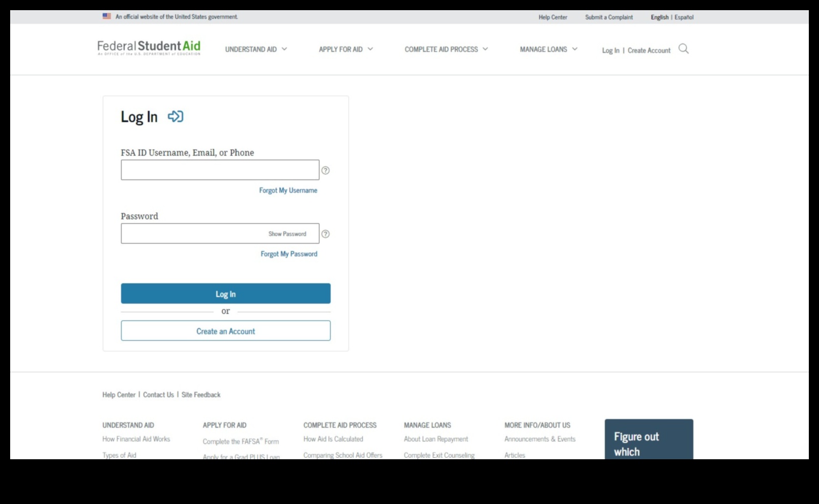Click Forgot My Password
819x504 pixels.
[288, 254]
